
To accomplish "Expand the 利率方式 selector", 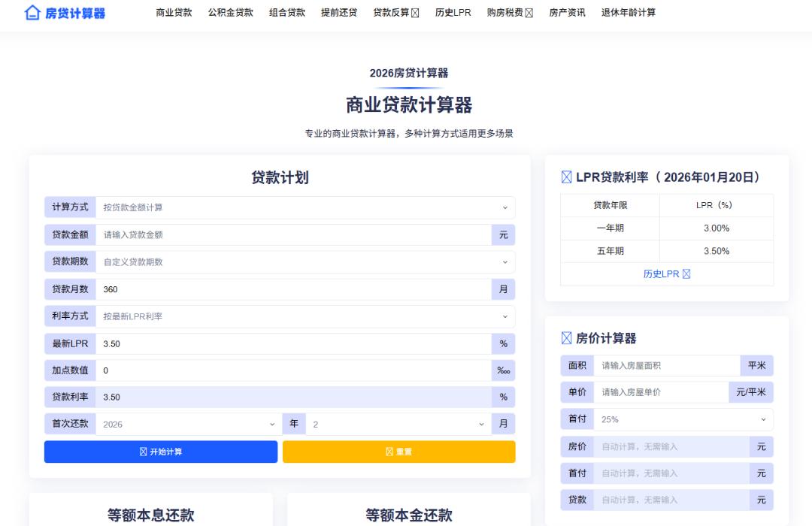I will pos(304,316).
